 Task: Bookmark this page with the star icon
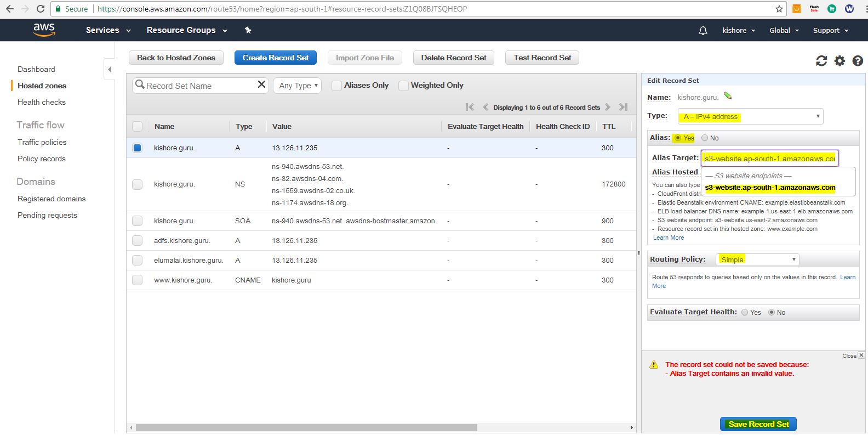click(x=779, y=9)
